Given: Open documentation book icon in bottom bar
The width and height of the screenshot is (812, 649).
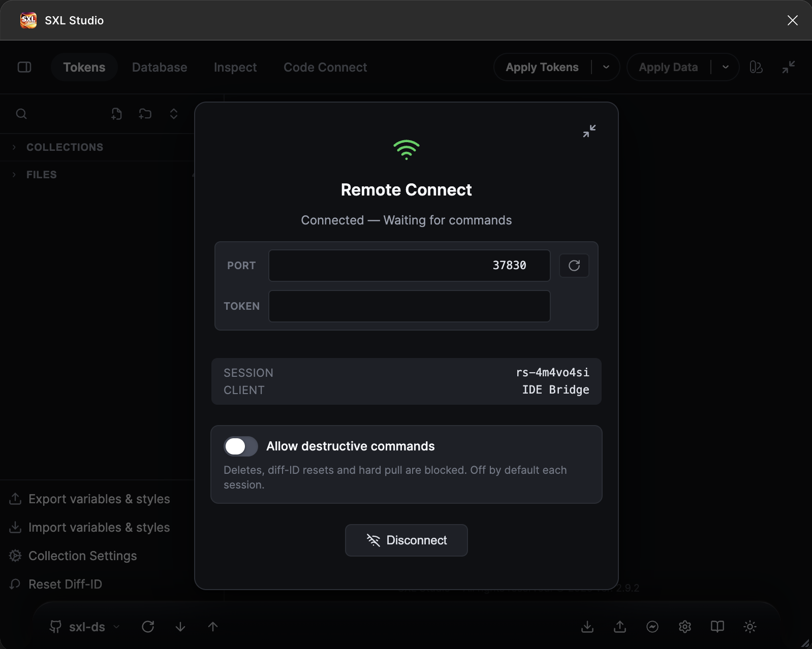Looking at the screenshot, I should coord(717,627).
